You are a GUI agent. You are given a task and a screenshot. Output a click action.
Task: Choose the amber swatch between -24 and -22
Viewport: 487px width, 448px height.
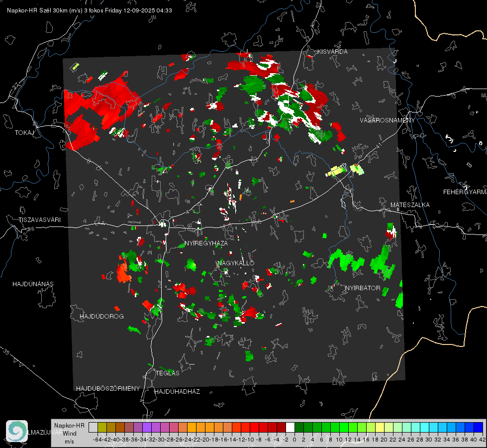tap(192, 427)
